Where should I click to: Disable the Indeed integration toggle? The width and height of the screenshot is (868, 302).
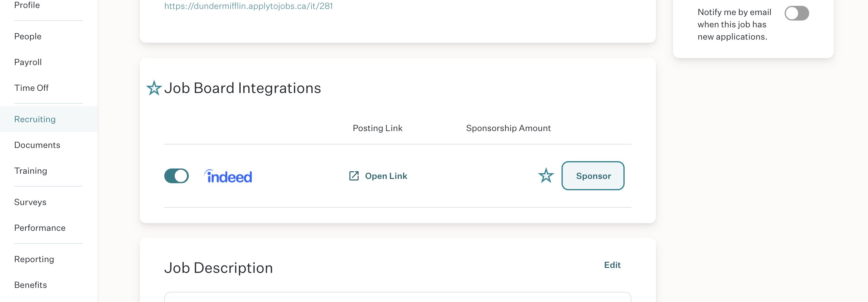point(176,176)
